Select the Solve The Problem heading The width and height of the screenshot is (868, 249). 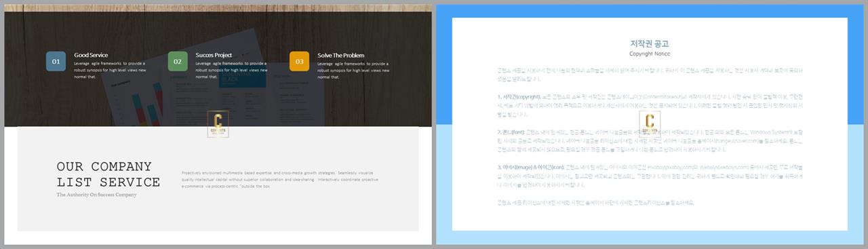[x=340, y=55]
